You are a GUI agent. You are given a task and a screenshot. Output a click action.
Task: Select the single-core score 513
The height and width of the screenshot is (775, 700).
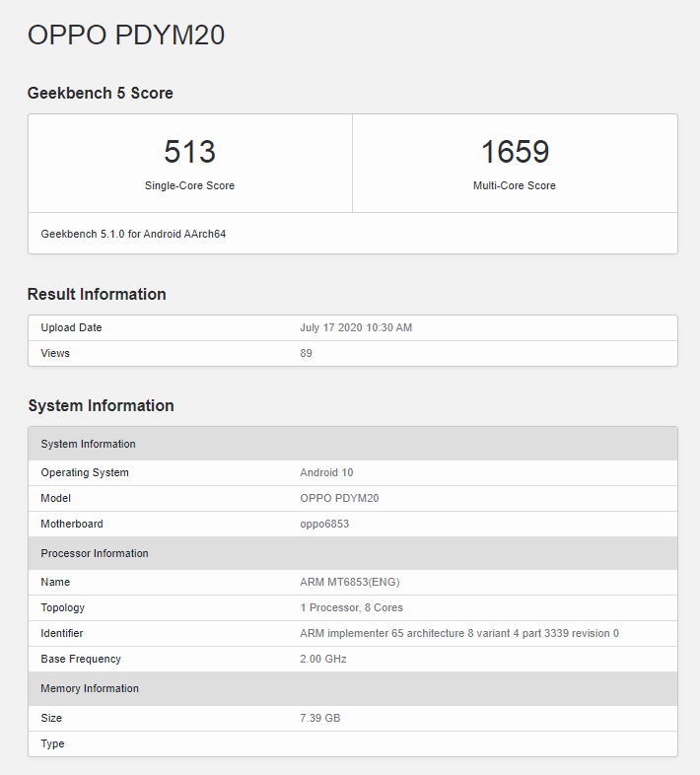pyautogui.click(x=190, y=151)
